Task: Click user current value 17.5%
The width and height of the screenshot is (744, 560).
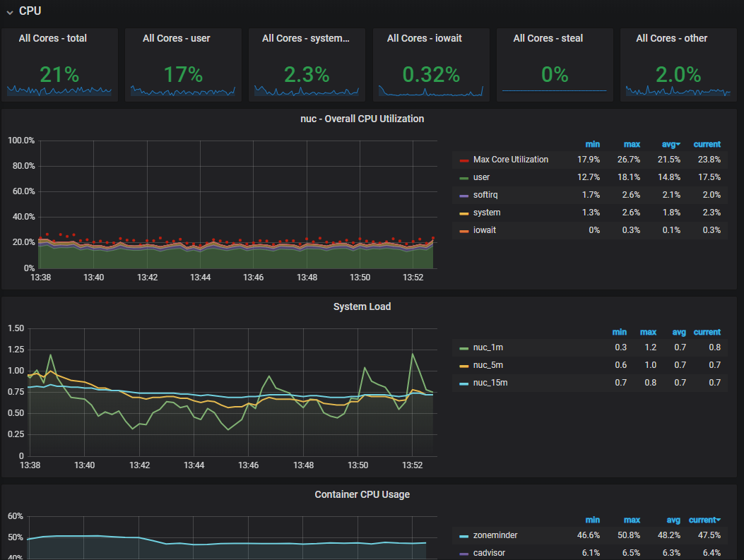Action: [x=709, y=177]
